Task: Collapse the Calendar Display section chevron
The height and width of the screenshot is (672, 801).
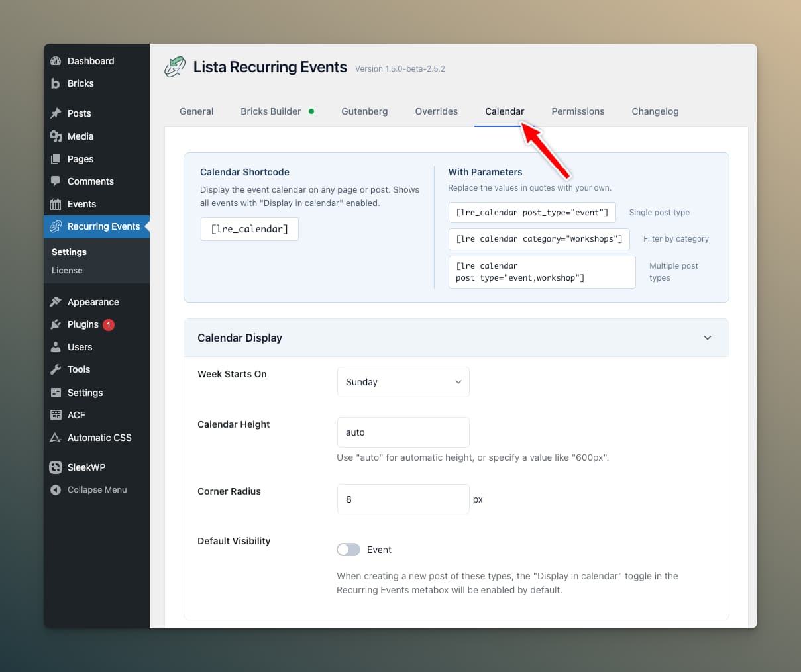Action: (707, 338)
